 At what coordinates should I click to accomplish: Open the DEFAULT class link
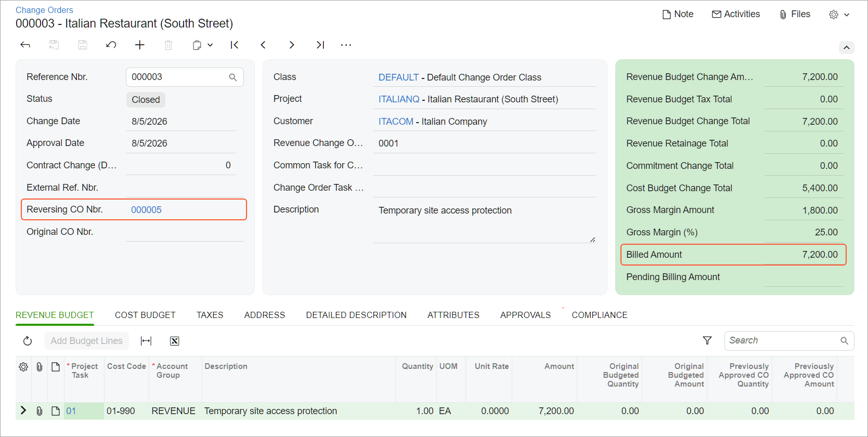click(398, 77)
